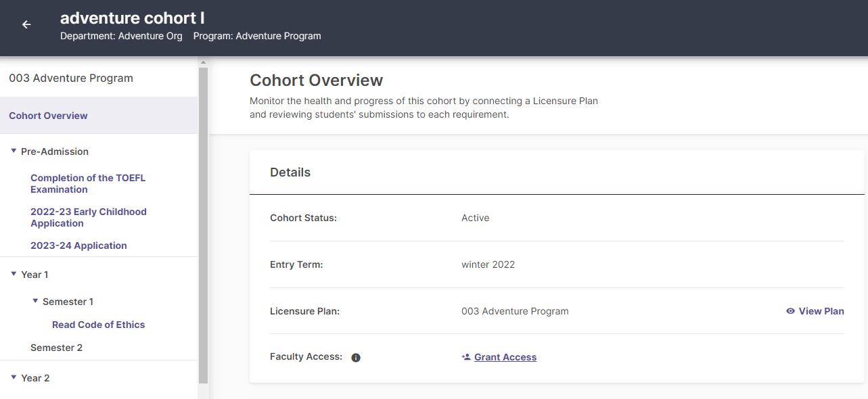Collapse the Pre-Admission section
Viewport: 868px width, 399px height.
(14, 151)
